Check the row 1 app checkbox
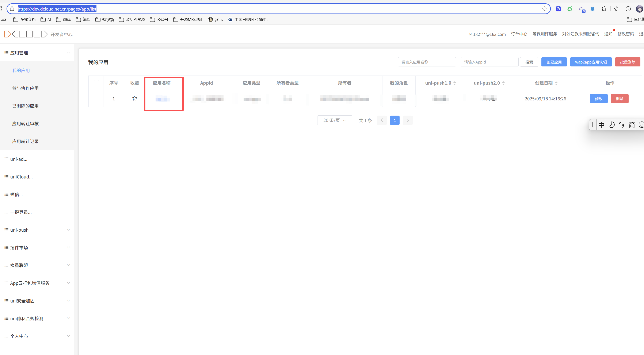Image resolution: width=644 pixels, height=355 pixels. point(96,99)
